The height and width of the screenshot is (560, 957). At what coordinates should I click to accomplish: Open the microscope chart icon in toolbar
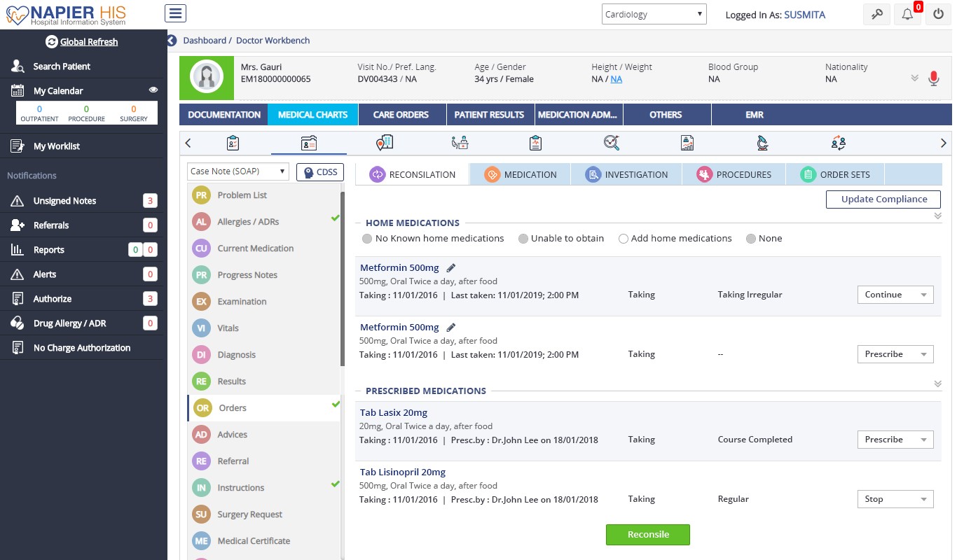pos(762,142)
